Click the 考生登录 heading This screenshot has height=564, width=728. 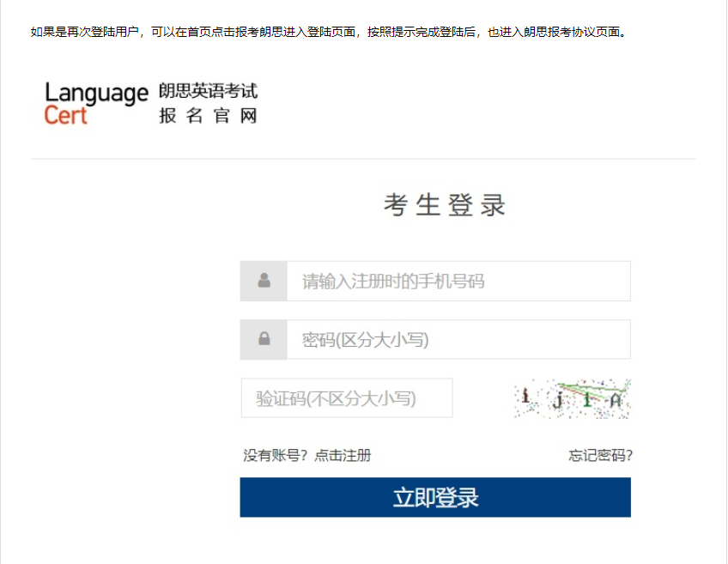[445, 205]
